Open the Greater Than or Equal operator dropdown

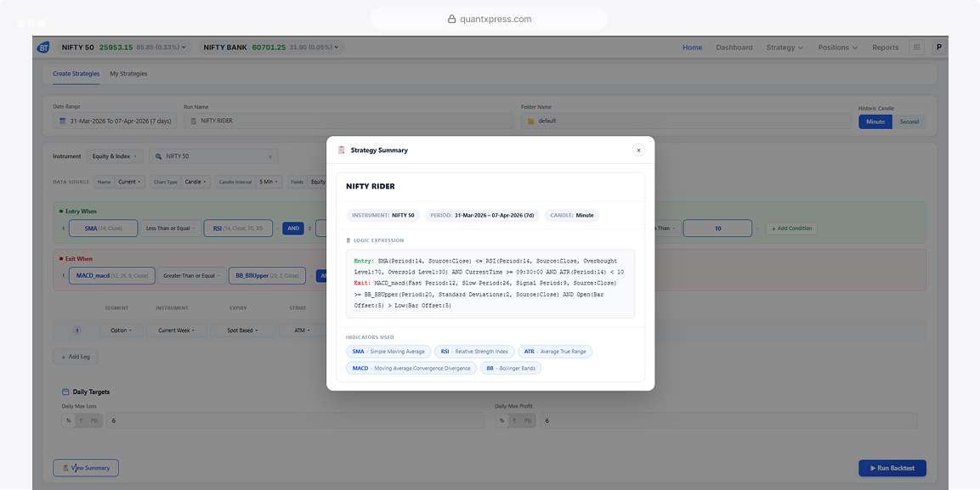tap(190, 275)
